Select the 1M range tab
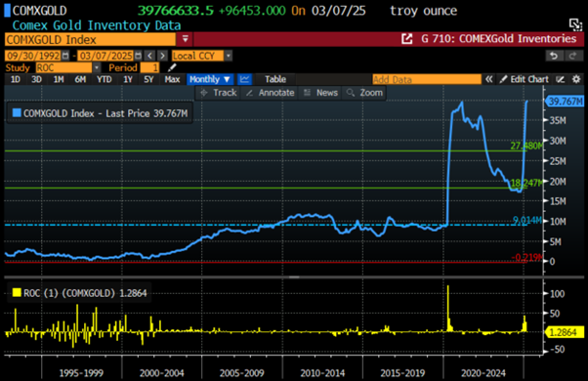This screenshot has height=381, width=588. pyautogui.click(x=59, y=79)
